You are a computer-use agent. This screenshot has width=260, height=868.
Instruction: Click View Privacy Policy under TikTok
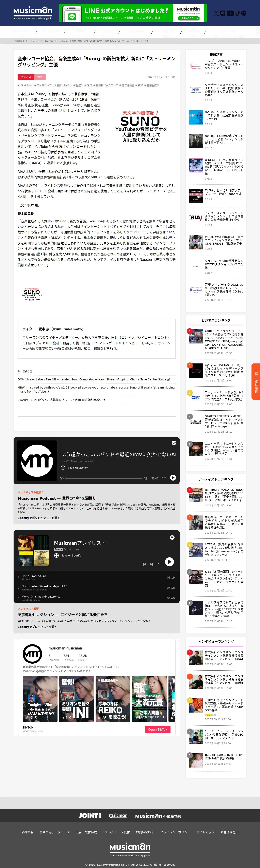point(33,731)
